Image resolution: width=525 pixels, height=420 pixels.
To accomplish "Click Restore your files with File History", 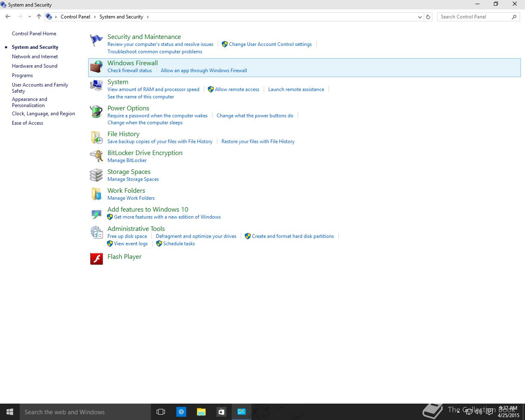I will point(258,142).
